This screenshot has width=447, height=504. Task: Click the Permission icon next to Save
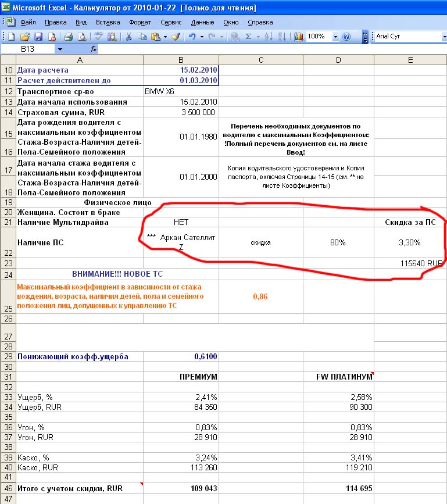tap(52, 37)
